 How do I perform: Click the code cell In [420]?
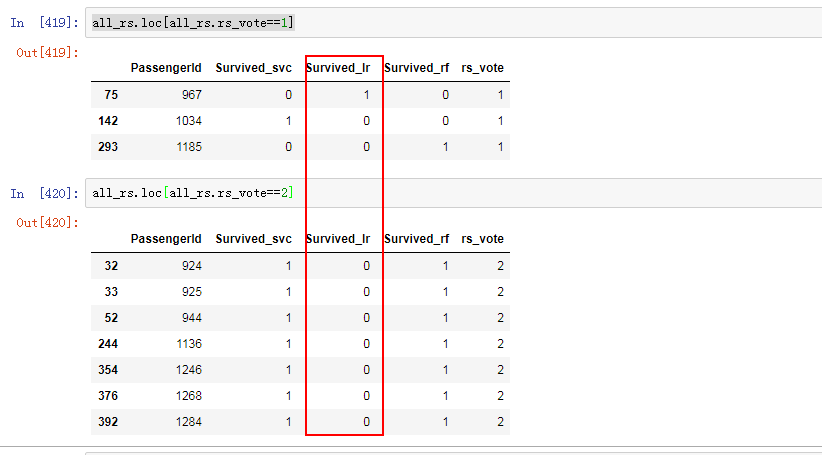coord(453,193)
